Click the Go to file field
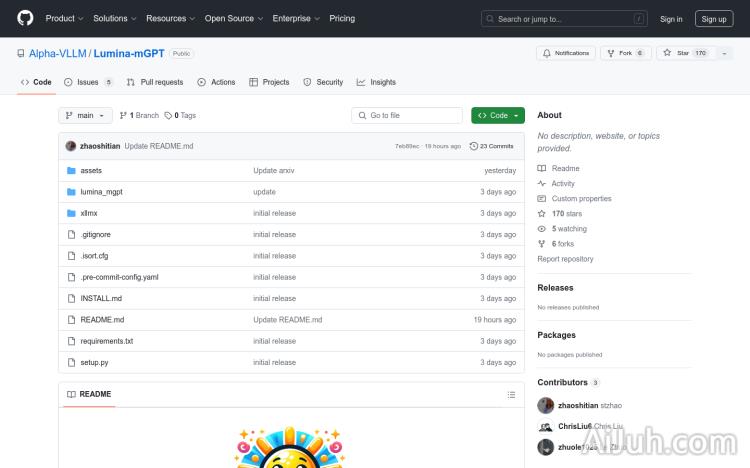 click(407, 115)
